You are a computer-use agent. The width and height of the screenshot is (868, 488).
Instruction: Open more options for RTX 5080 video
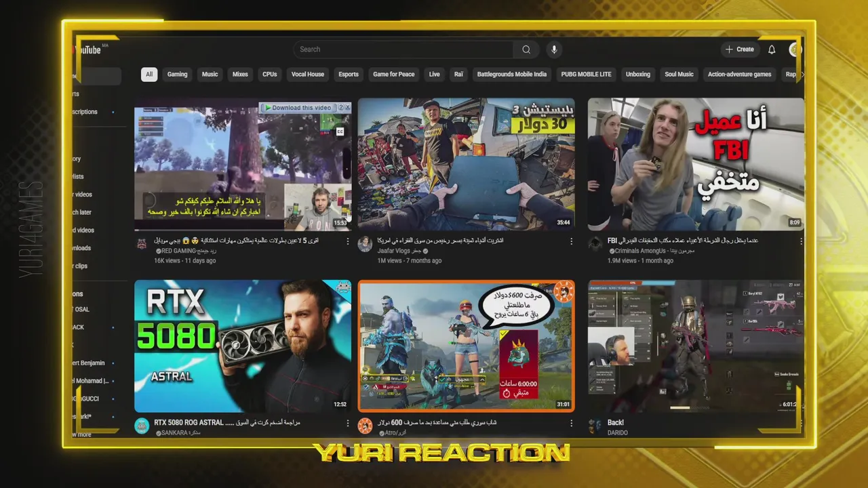coord(348,423)
